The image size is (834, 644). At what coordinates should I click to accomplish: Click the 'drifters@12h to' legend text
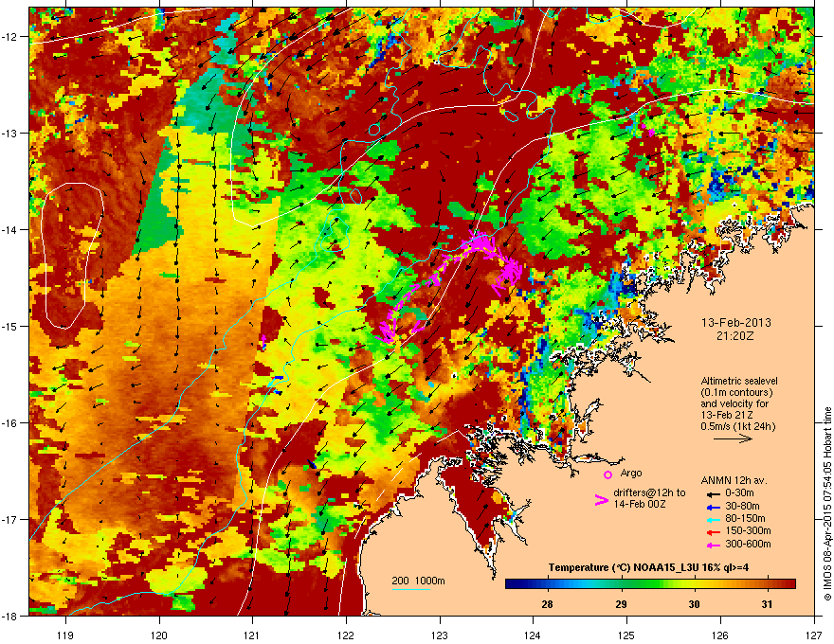[x=649, y=492]
